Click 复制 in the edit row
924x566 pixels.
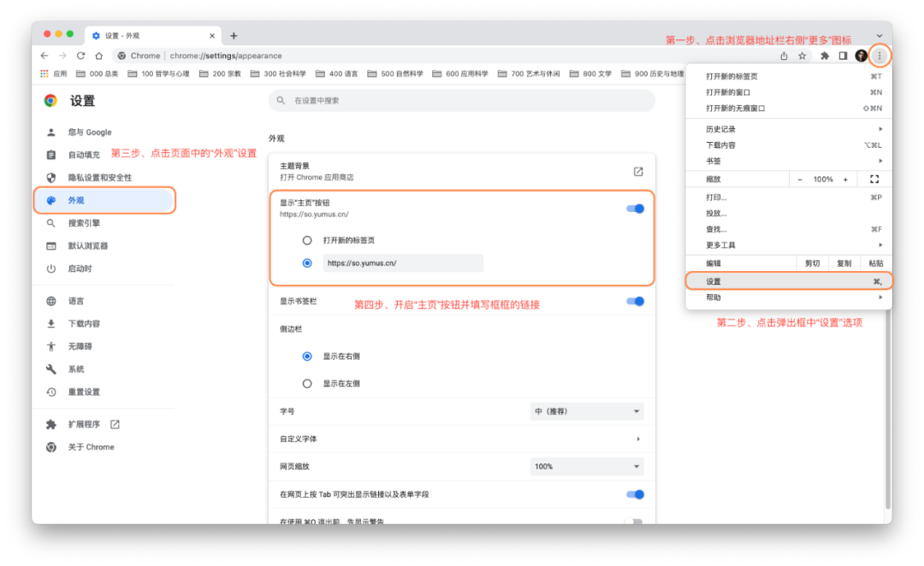pos(844,263)
